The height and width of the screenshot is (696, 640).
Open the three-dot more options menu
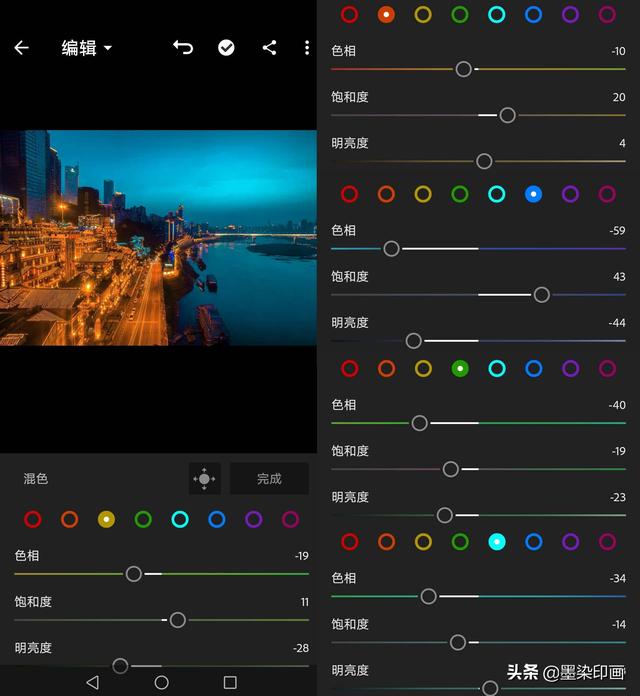[307, 47]
